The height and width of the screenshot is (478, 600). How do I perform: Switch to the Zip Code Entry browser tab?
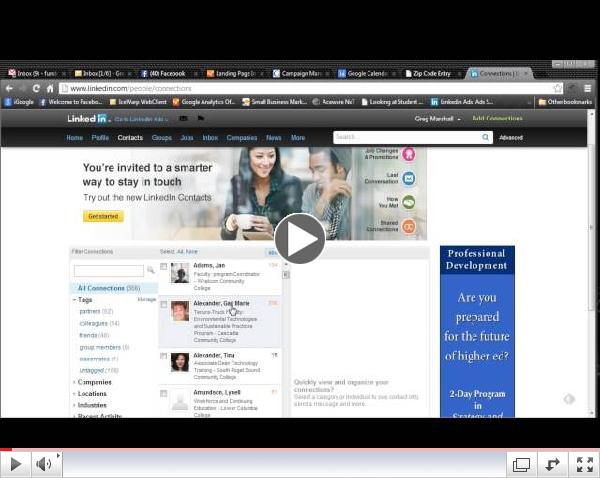point(432,73)
